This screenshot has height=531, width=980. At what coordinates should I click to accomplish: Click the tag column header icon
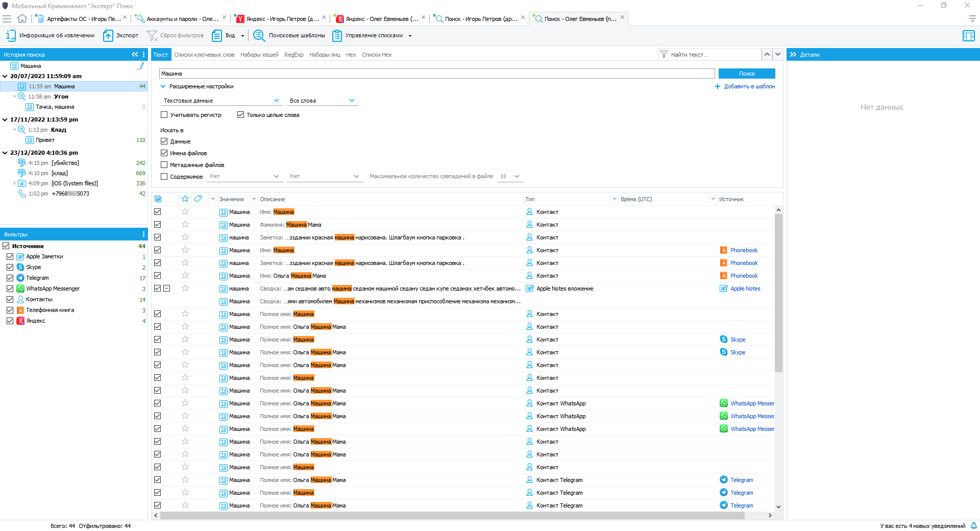tap(198, 199)
